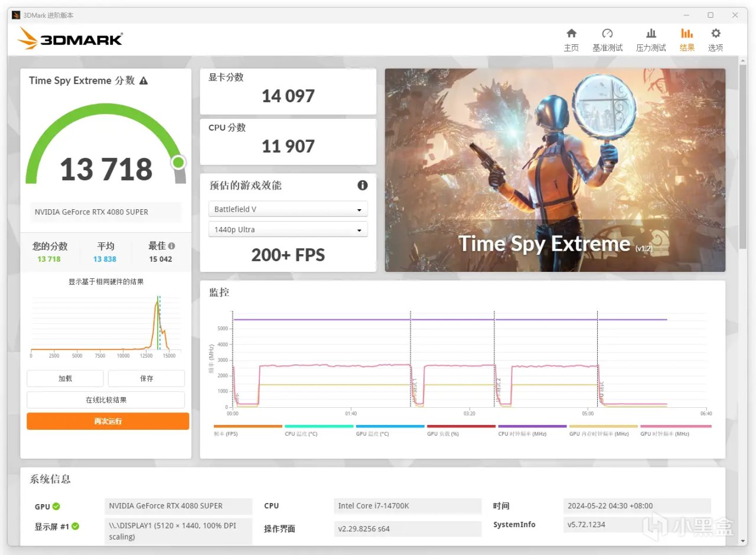Click the SystemInfo v5.72.1234 field
The width and height of the screenshot is (756, 555).
637,524
